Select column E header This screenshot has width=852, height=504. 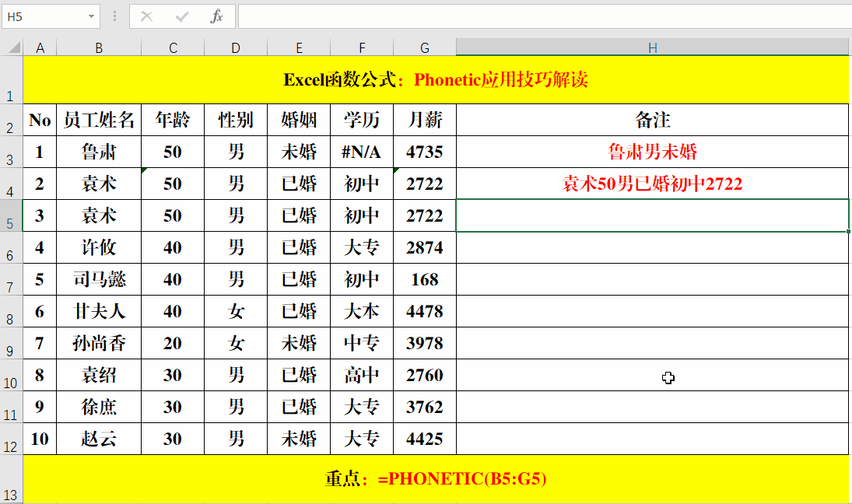(299, 47)
